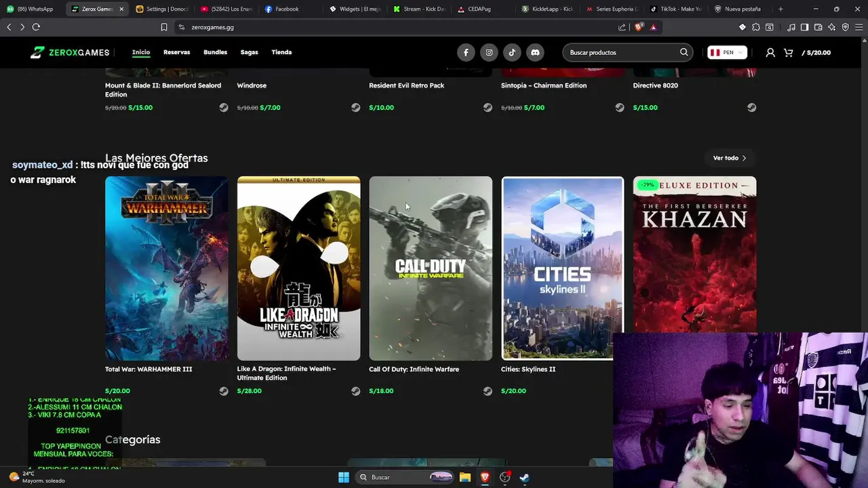Click the share icon in the address bar
The width and height of the screenshot is (868, 488).
[x=622, y=27]
